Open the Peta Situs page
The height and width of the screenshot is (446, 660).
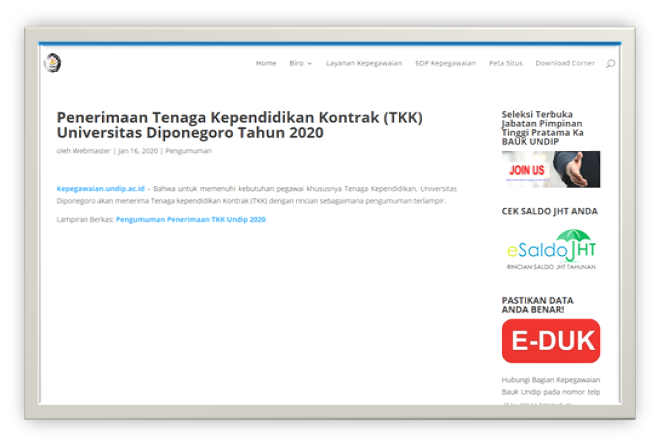[505, 63]
